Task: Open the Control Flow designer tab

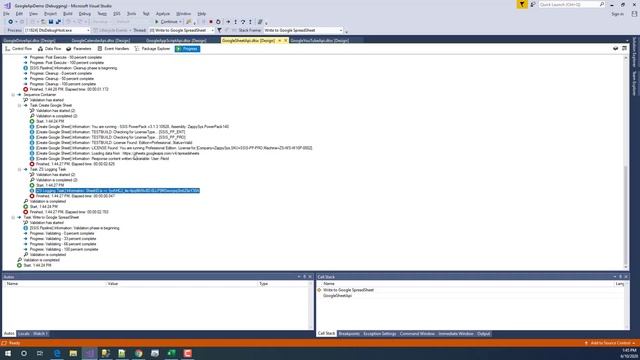Action: click(x=18, y=49)
